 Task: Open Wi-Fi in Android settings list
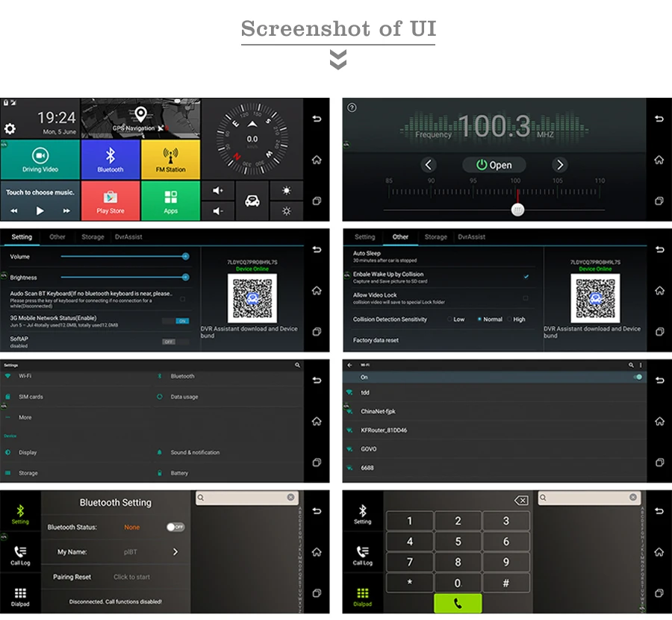click(77, 376)
